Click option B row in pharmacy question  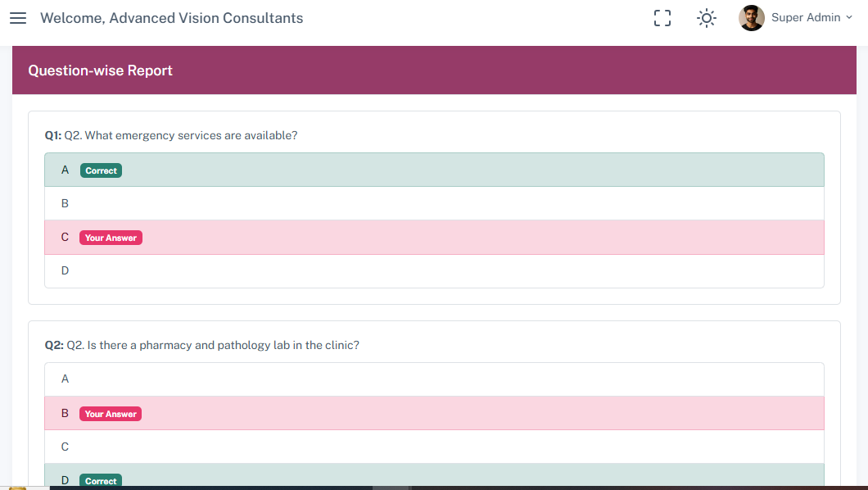pos(434,414)
